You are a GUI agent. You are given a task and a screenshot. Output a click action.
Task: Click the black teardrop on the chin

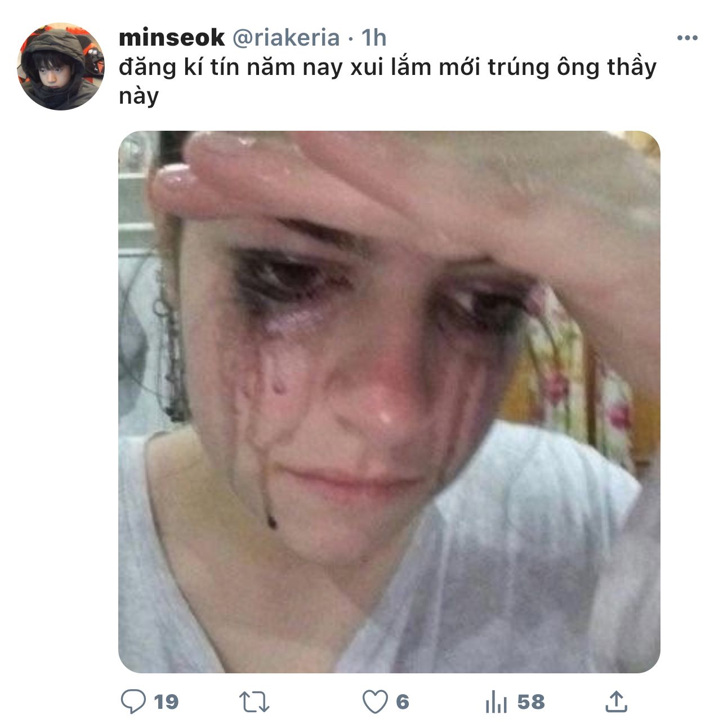pos(272,521)
